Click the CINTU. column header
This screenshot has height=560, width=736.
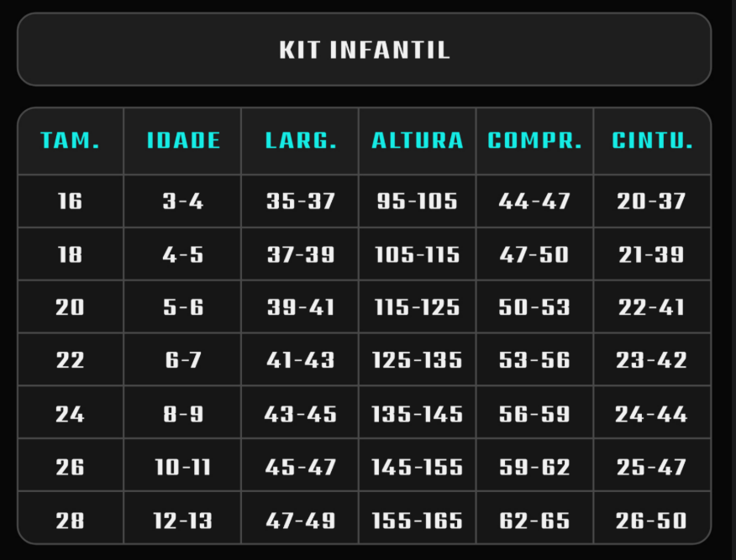653,141
